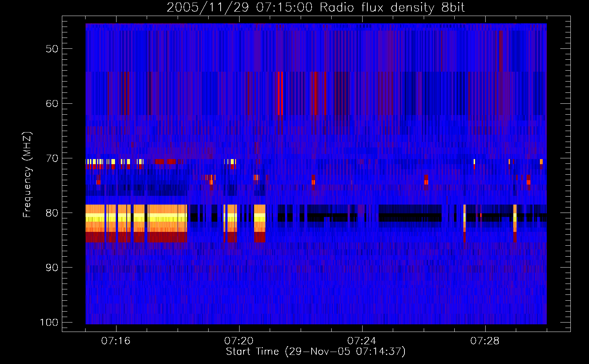Click the plot title "2005/11/29 07:15:00 Radio flux density 8bit"
This screenshot has width=589, height=364.
pyautogui.click(x=316, y=8)
